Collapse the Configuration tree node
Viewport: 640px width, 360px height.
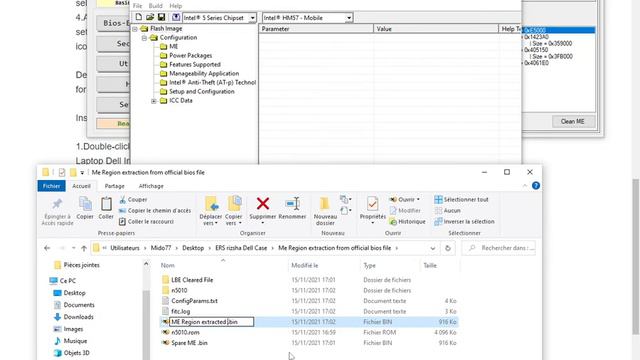(x=144, y=38)
